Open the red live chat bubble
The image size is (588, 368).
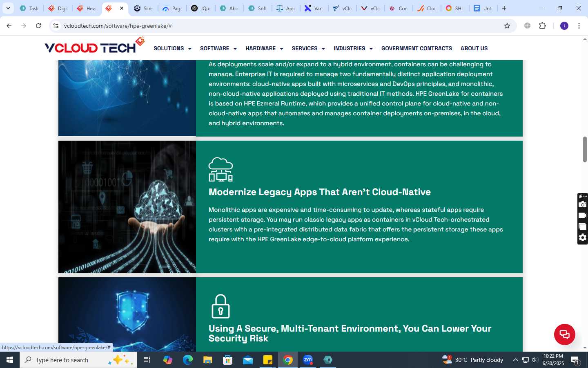(565, 334)
